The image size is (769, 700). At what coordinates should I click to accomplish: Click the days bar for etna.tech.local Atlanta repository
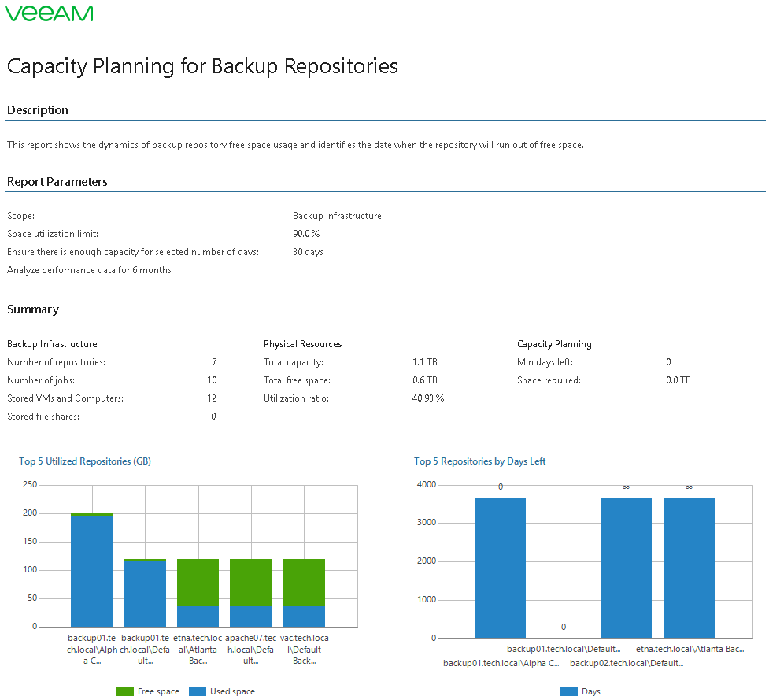[x=690, y=567]
